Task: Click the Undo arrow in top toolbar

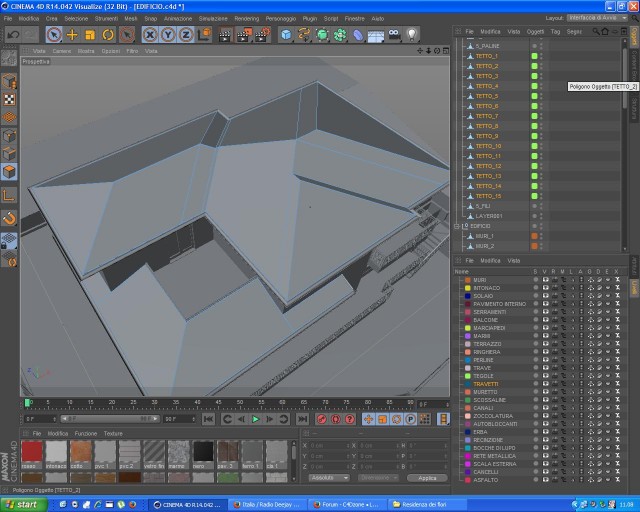Action: (13, 35)
